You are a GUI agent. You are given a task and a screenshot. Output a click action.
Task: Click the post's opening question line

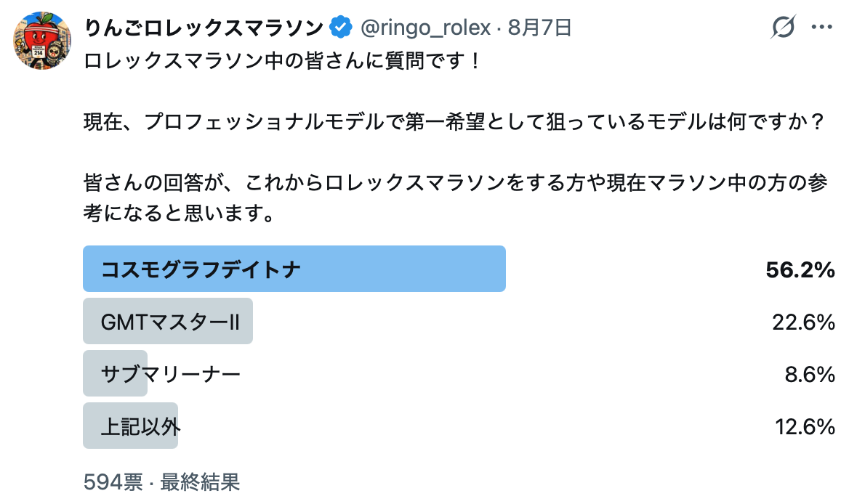[281, 60]
